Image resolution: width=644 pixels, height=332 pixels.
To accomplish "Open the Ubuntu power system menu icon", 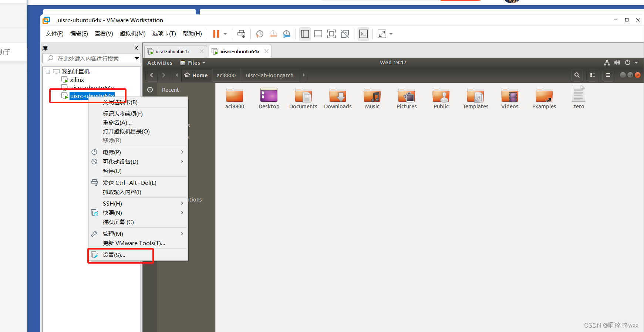I will click(628, 62).
